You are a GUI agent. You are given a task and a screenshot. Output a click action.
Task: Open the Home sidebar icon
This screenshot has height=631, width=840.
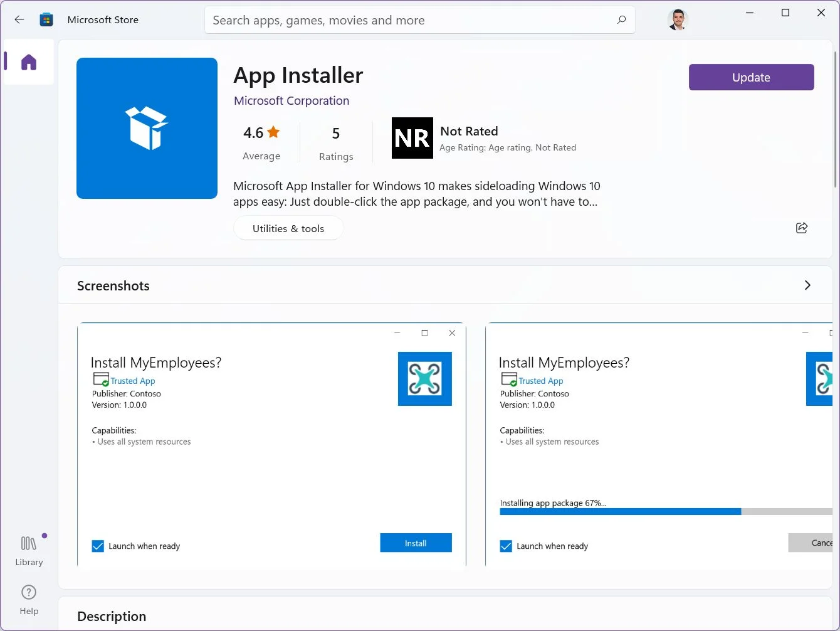(x=29, y=62)
